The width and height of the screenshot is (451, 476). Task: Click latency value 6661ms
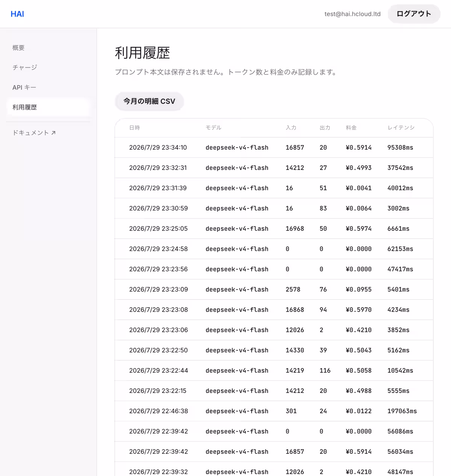(398, 229)
